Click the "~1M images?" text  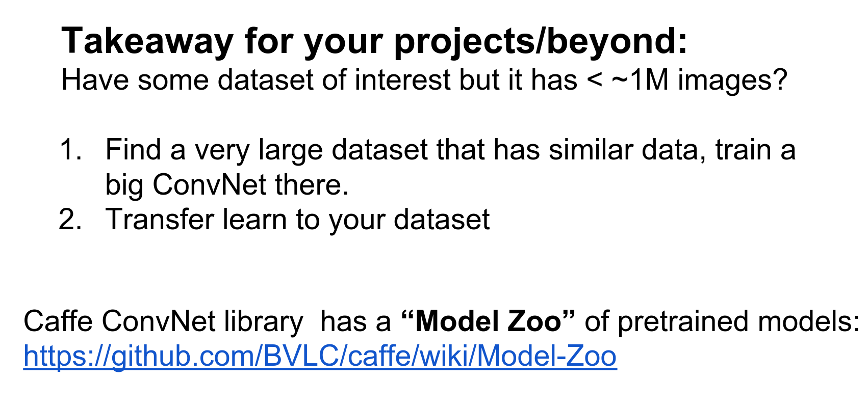tap(699, 80)
